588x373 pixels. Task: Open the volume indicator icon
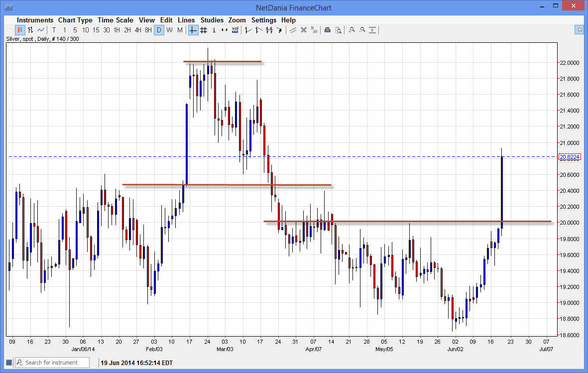pyautogui.click(x=235, y=30)
